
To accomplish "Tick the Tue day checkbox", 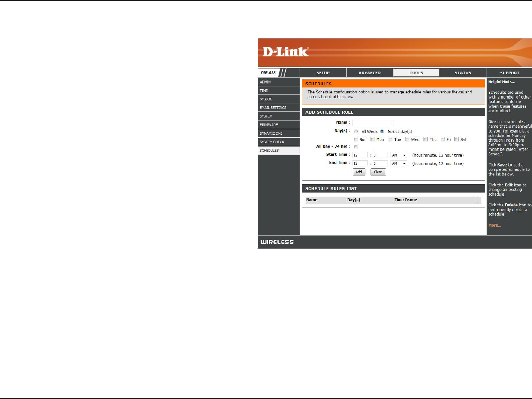I will (x=390, y=139).
